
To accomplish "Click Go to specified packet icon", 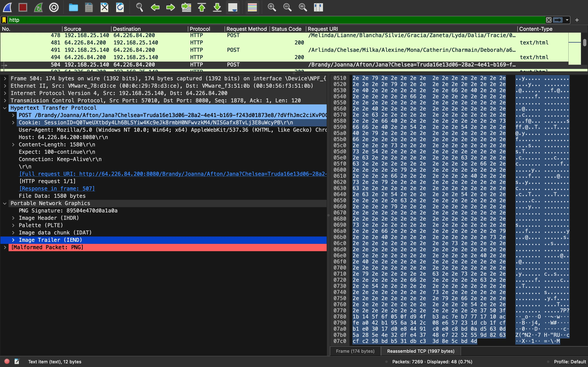I will pyautogui.click(x=186, y=7).
